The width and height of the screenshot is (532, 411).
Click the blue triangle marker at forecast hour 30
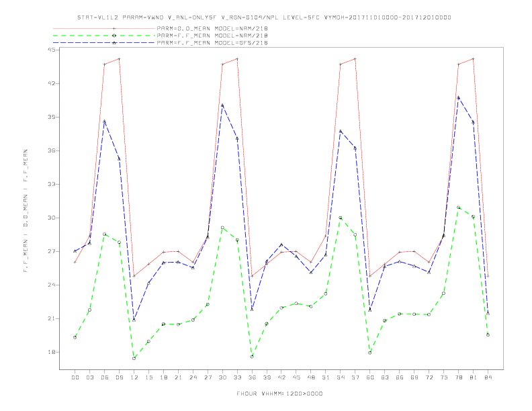(x=222, y=105)
